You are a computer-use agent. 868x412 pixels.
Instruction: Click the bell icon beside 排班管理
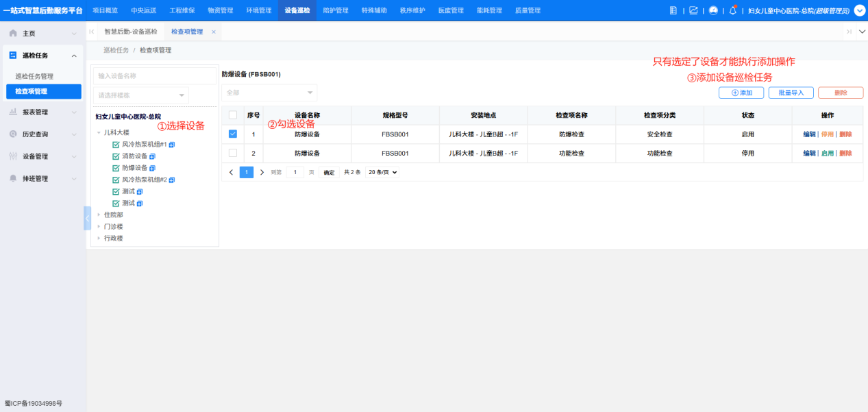(x=13, y=178)
